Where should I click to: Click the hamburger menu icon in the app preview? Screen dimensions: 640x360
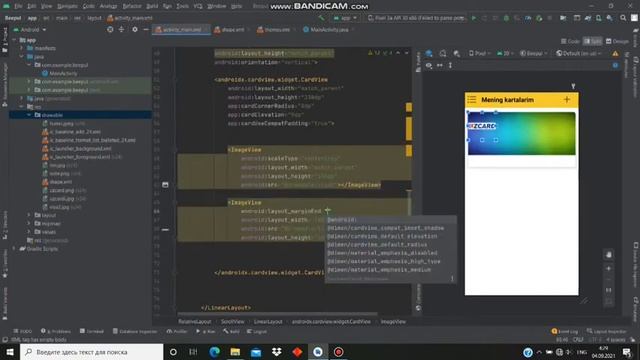point(472,100)
